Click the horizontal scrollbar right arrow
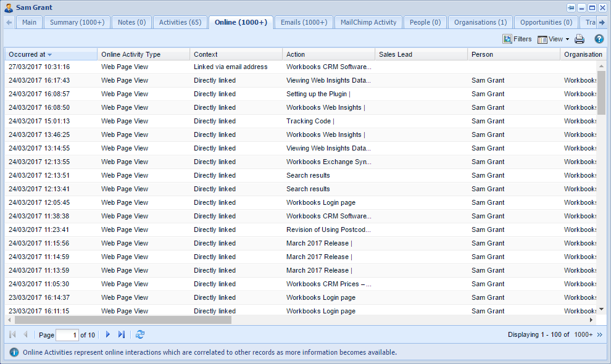This screenshot has width=611, height=364. [591, 320]
